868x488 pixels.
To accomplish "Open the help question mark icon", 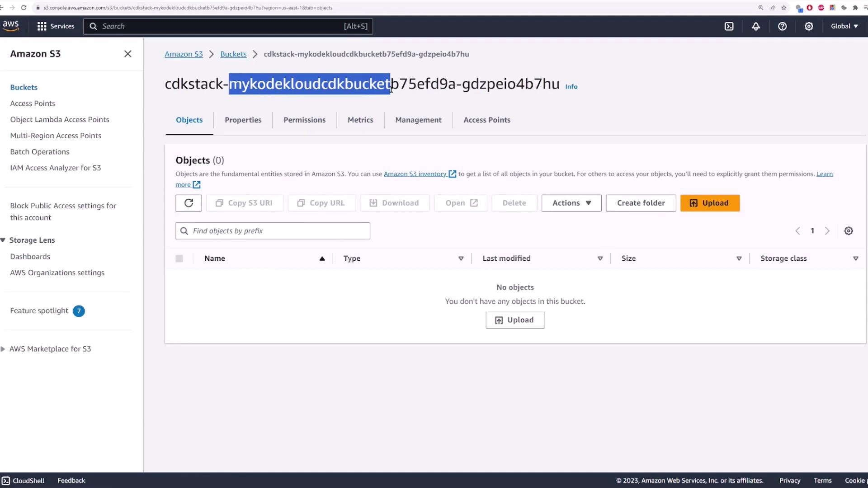I will 783,26.
